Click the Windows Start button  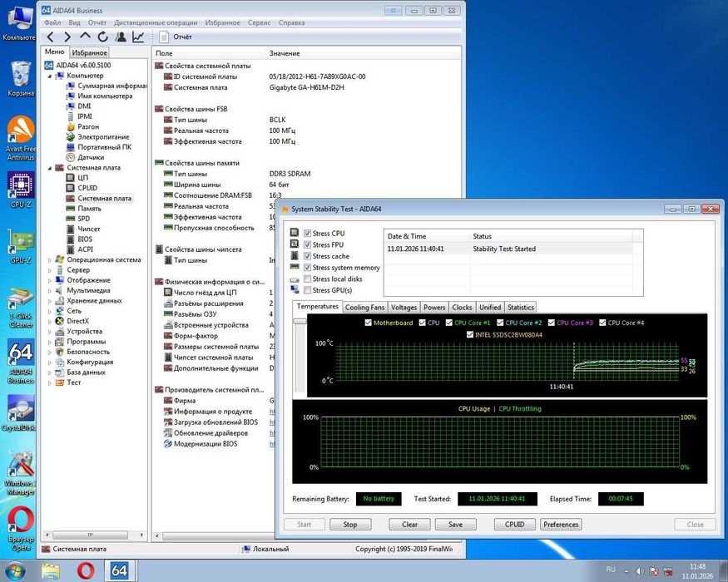pos(14,571)
